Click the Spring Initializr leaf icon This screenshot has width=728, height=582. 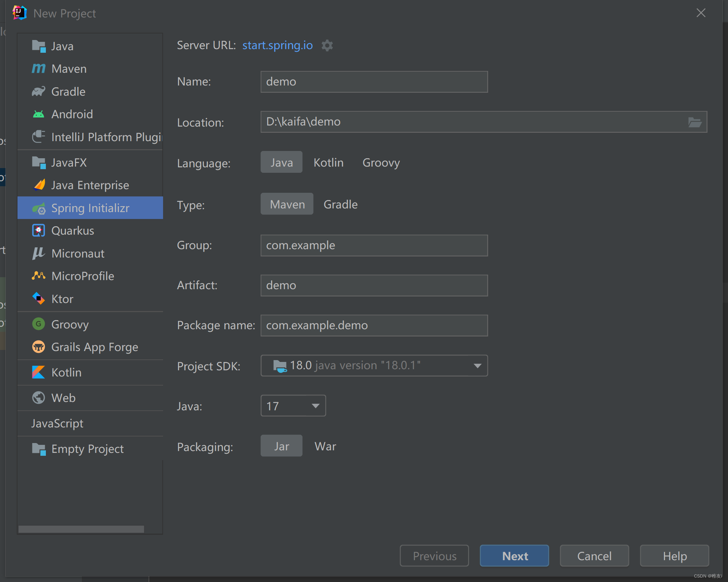(39, 208)
